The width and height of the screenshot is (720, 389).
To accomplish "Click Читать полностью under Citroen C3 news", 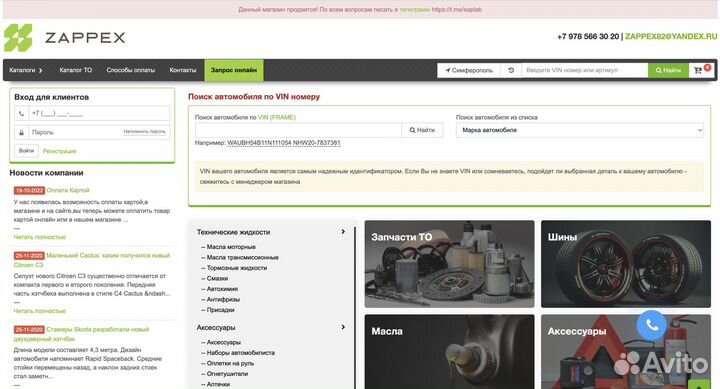I will 40,311.
